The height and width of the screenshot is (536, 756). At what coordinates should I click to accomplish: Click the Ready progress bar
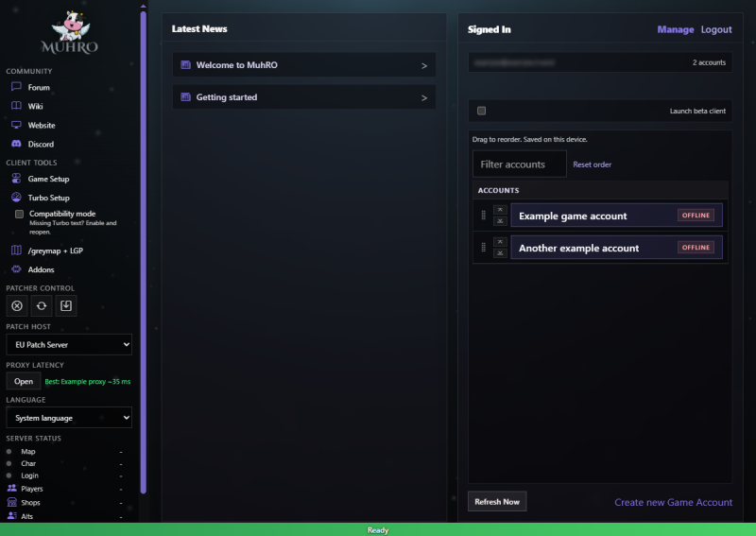[378, 529]
